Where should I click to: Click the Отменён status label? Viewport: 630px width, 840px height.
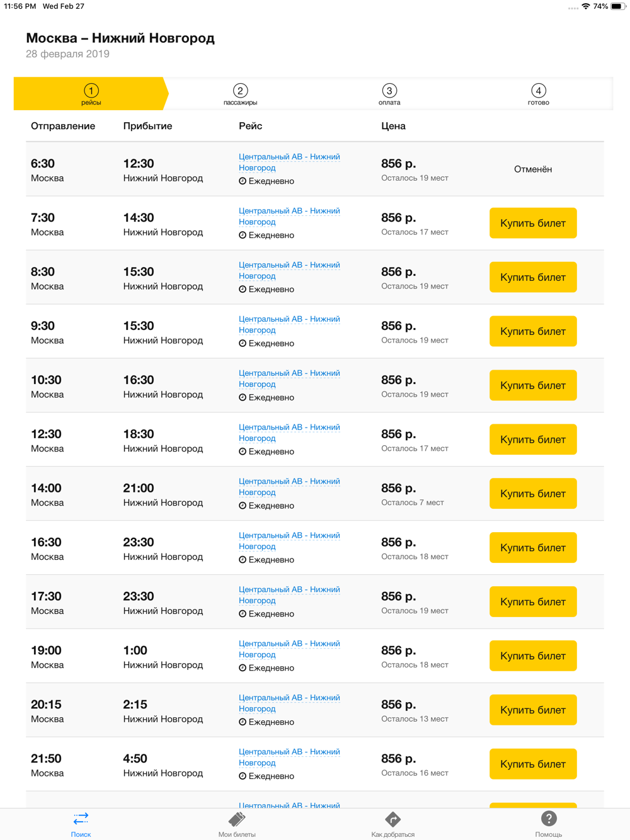tap(533, 169)
